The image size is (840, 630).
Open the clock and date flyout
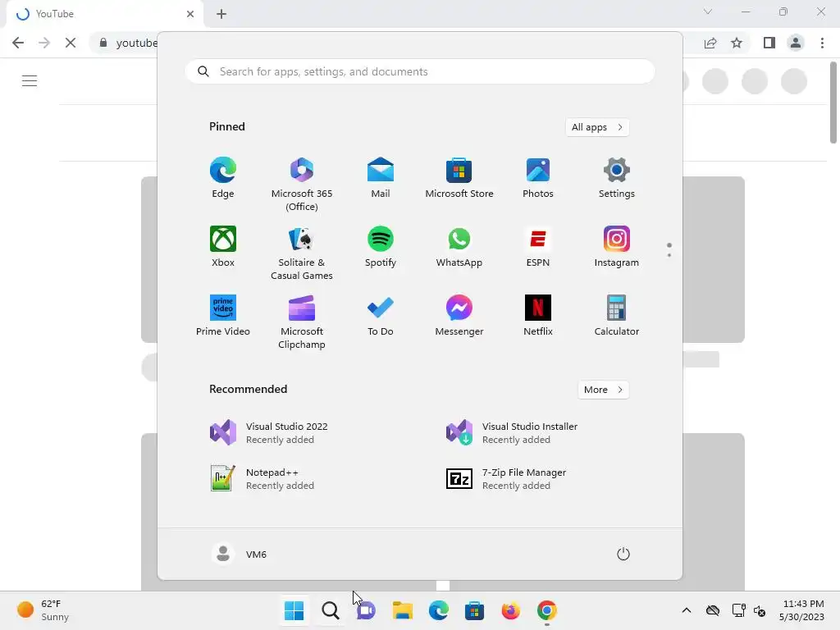(801, 610)
